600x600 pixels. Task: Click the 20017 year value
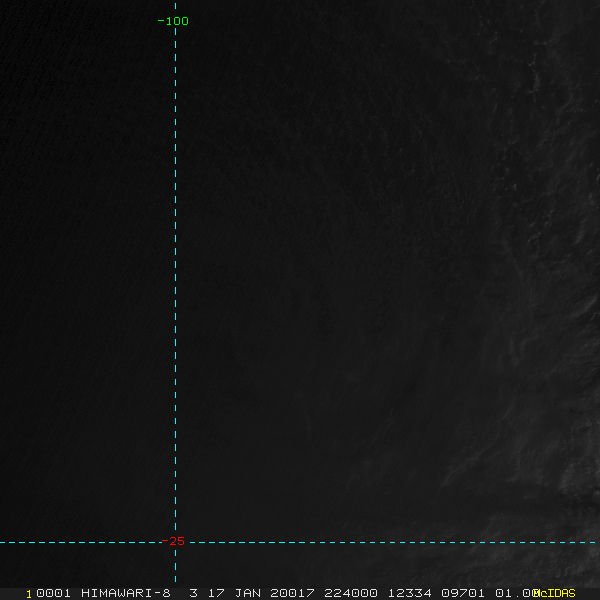293,593
